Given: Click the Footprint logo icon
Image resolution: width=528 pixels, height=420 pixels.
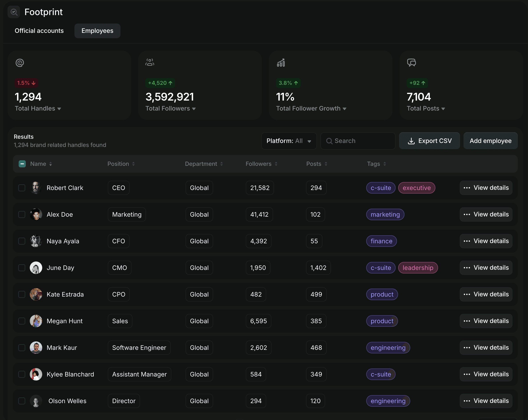Looking at the screenshot, I should tap(14, 12).
